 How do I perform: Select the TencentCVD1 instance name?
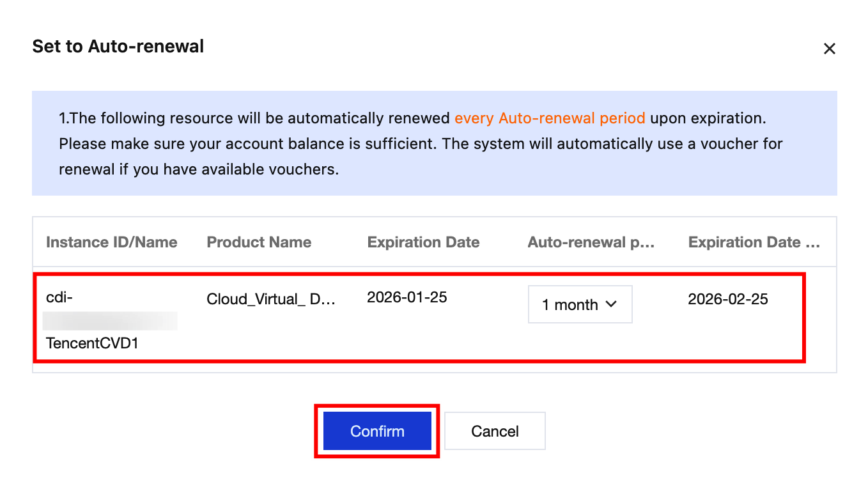[92, 343]
